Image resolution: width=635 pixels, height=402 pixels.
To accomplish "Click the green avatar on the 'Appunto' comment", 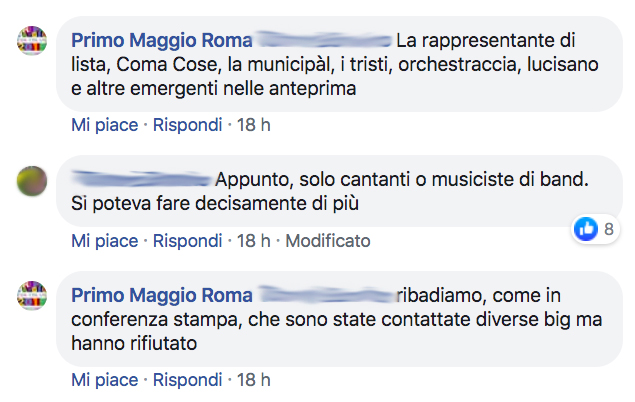I will [33, 181].
